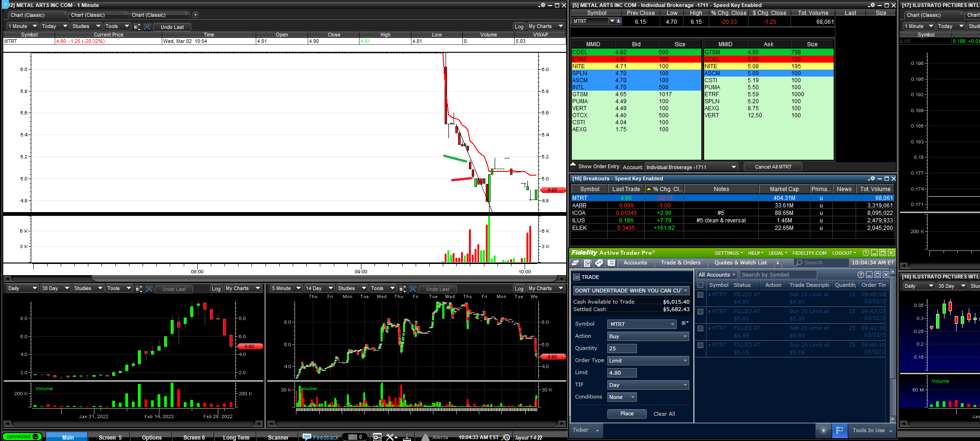The width and height of the screenshot is (980, 441).
Task: Open Studies dropdown in 1 Minute chart
Action: [86, 27]
